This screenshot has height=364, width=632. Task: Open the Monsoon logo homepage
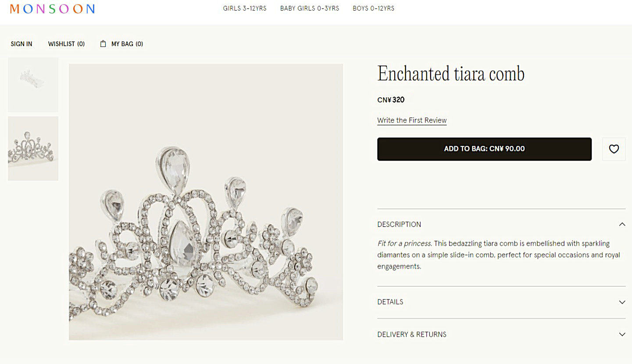[52, 9]
